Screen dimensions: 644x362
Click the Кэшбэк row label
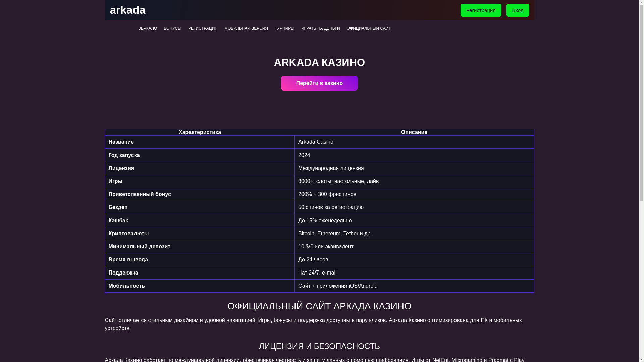[x=118, y=221]
